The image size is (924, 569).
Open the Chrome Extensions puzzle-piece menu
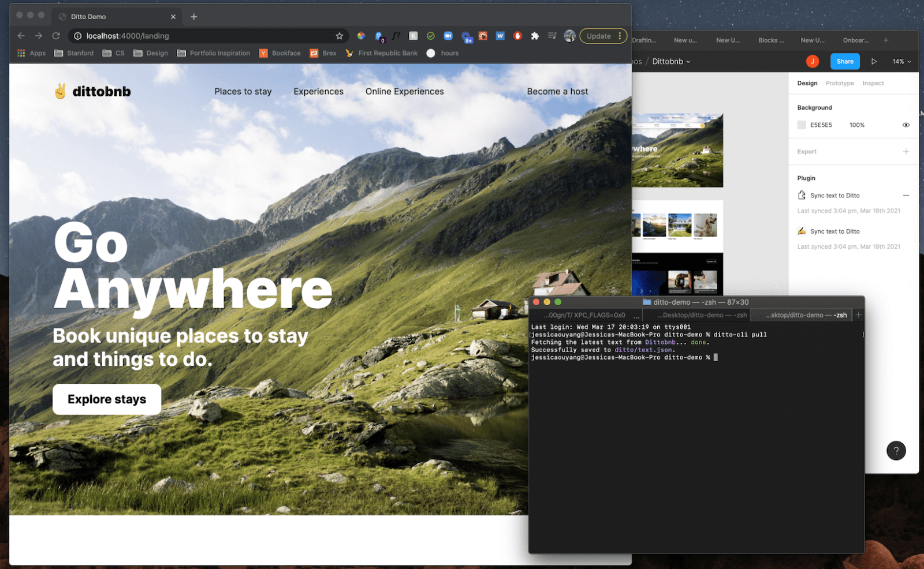pyautogui.click(x=535, y=36)
